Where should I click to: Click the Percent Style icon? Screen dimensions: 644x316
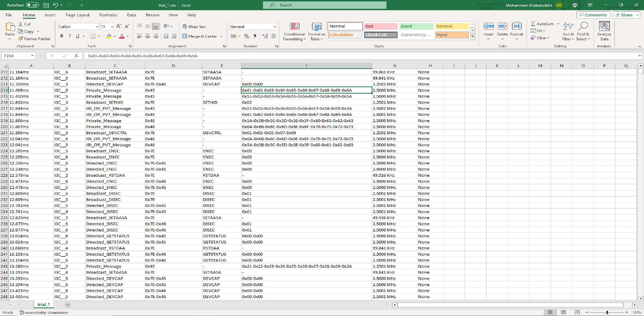click(247, 36)
